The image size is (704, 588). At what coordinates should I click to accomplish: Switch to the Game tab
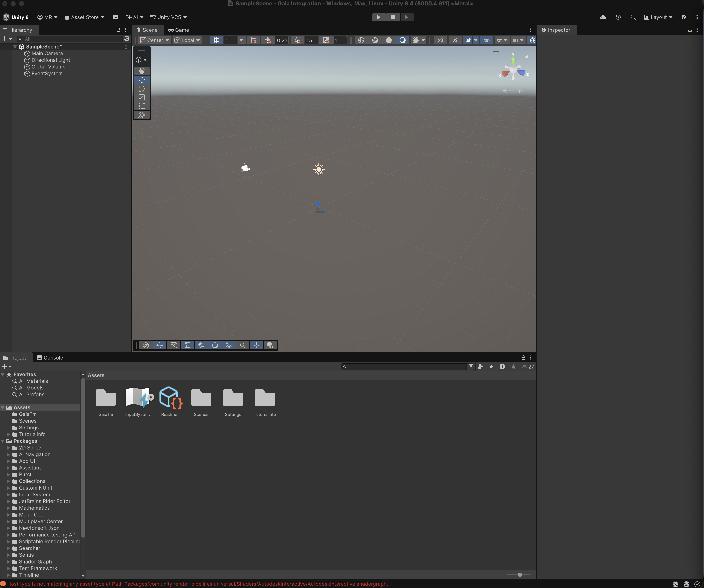(179, 30)
